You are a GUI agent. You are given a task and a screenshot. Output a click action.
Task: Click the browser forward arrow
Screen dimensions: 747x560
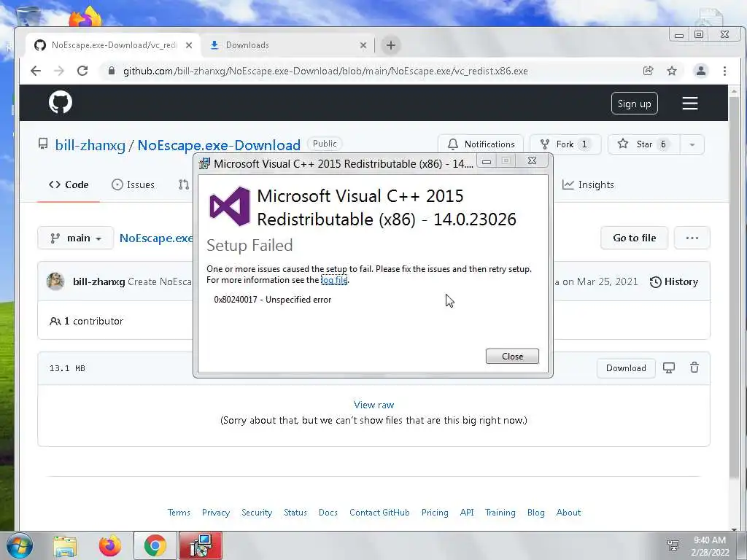pos(59,71)
